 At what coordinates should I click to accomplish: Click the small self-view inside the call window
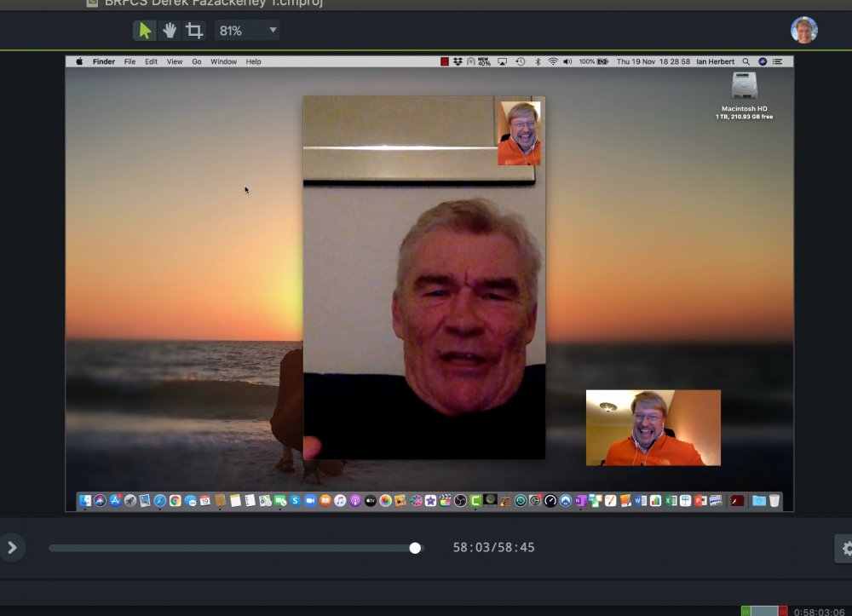click(x=519, y=133)
